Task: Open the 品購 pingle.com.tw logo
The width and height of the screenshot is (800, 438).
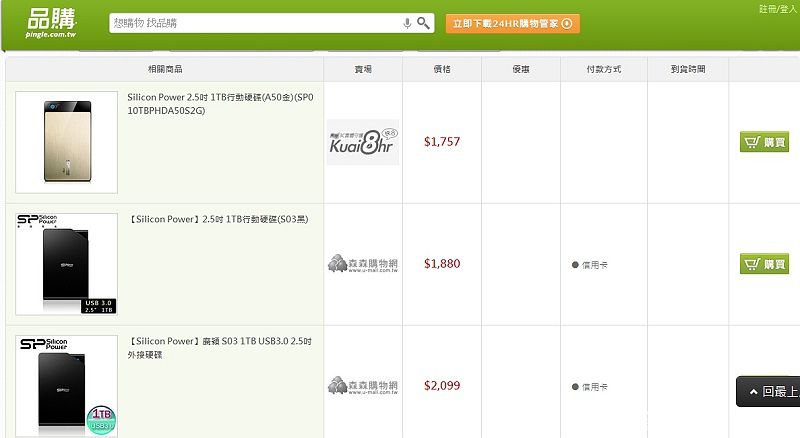Action: coord(51,23)
